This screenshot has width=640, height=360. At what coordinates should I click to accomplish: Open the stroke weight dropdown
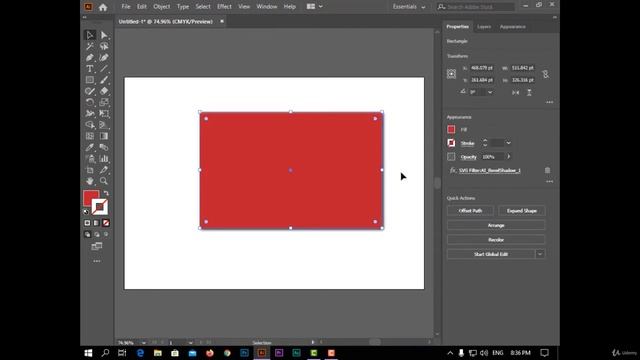(508, 143)
